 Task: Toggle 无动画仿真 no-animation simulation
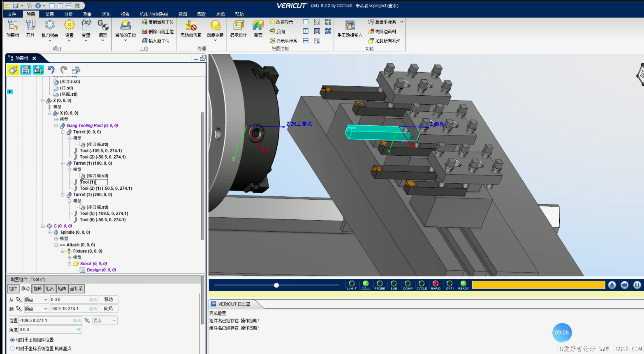pyautogui.click(x=191, y=28)
